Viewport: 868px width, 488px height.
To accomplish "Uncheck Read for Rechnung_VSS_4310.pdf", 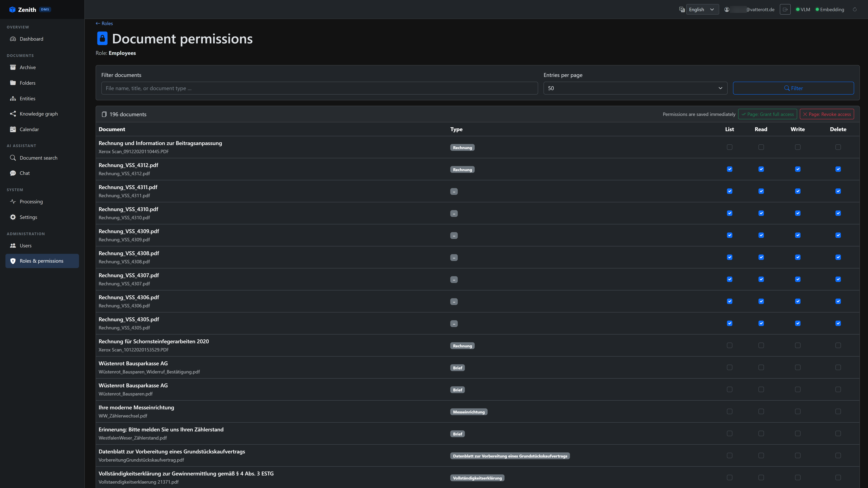I will point(761,213).
